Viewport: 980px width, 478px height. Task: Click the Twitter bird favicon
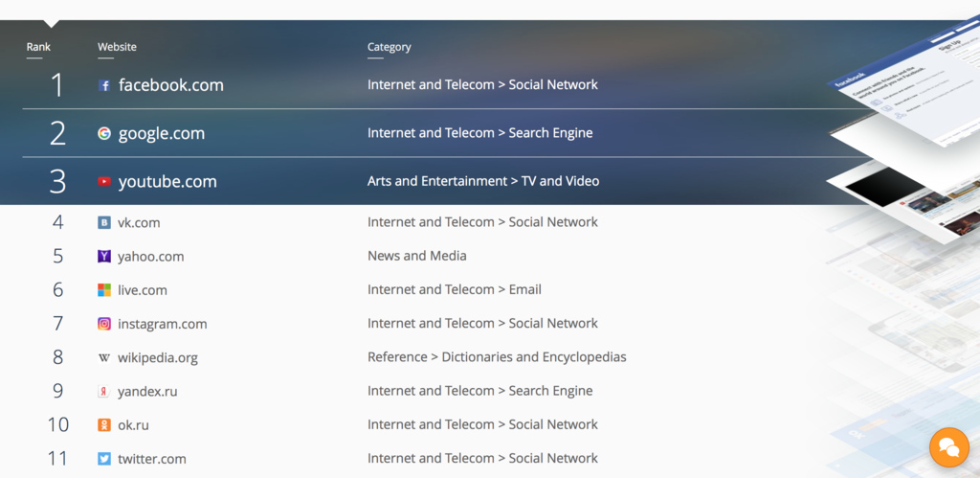[104, 459]
